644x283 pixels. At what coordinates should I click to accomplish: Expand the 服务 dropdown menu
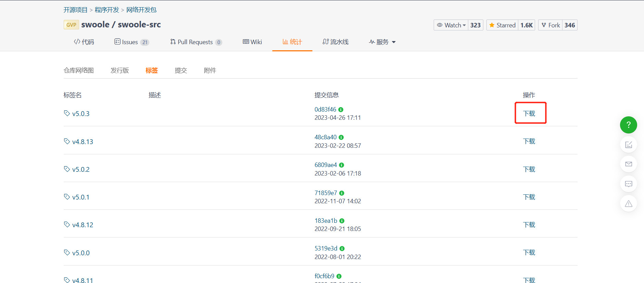[382, 42]
